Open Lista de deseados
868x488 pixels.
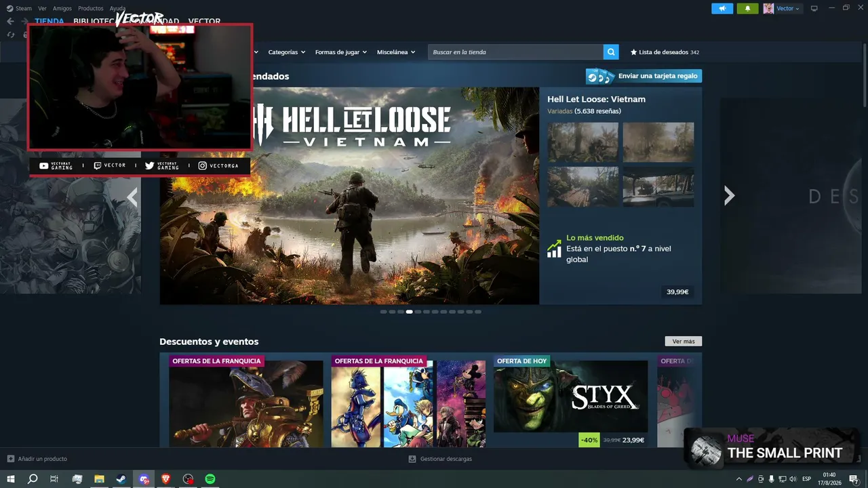[x=665, y=52]
